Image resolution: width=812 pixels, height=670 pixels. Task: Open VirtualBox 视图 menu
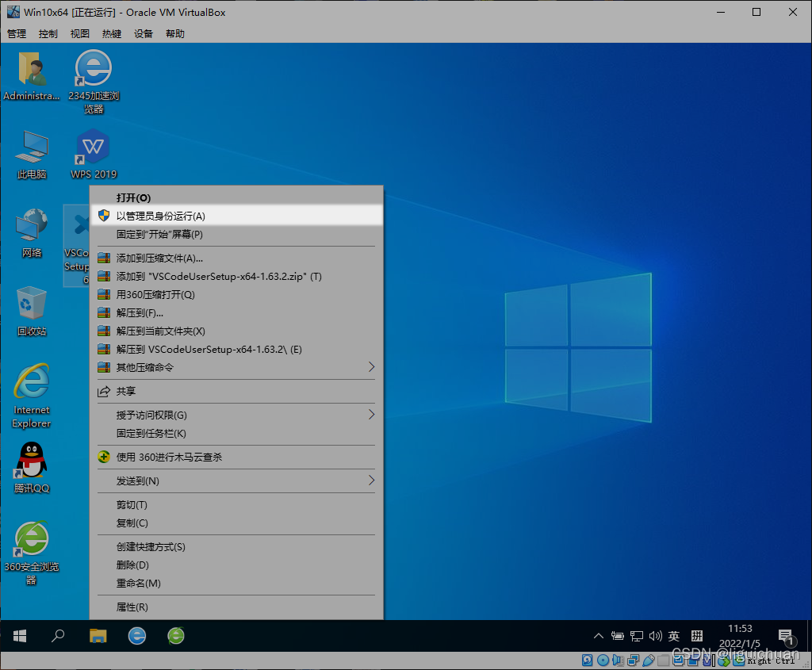pos(80,33)
